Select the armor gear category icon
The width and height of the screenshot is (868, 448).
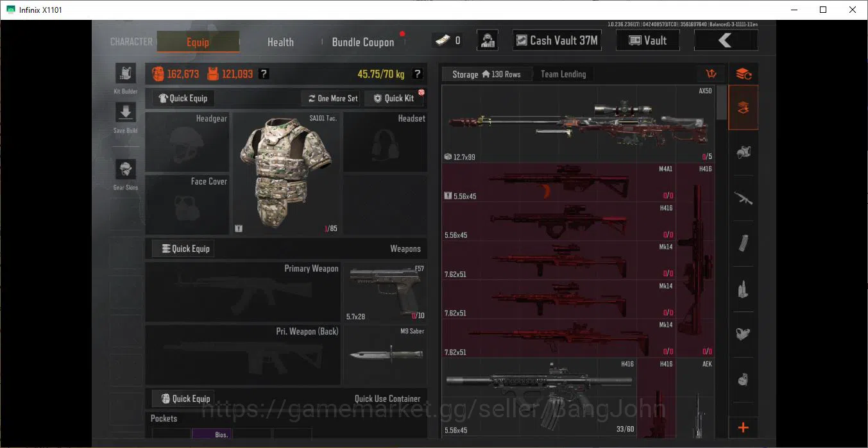click(744, 153)
